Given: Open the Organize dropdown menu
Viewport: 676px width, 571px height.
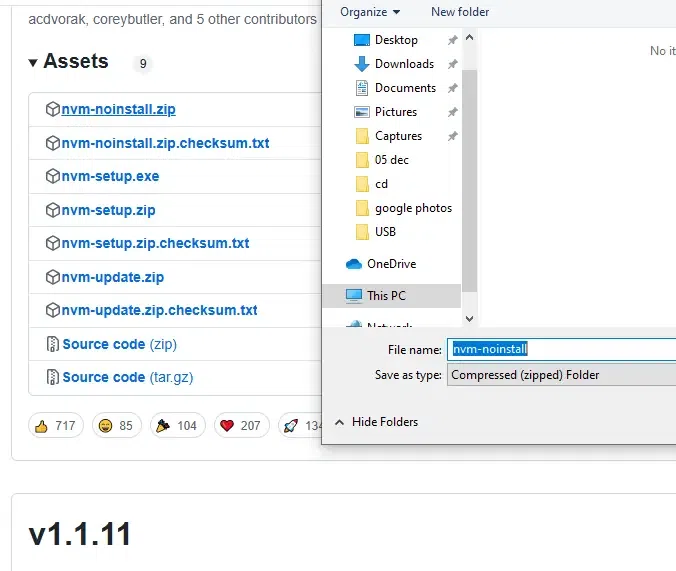Looking at the screenshot, I should [x=369, y=12].
